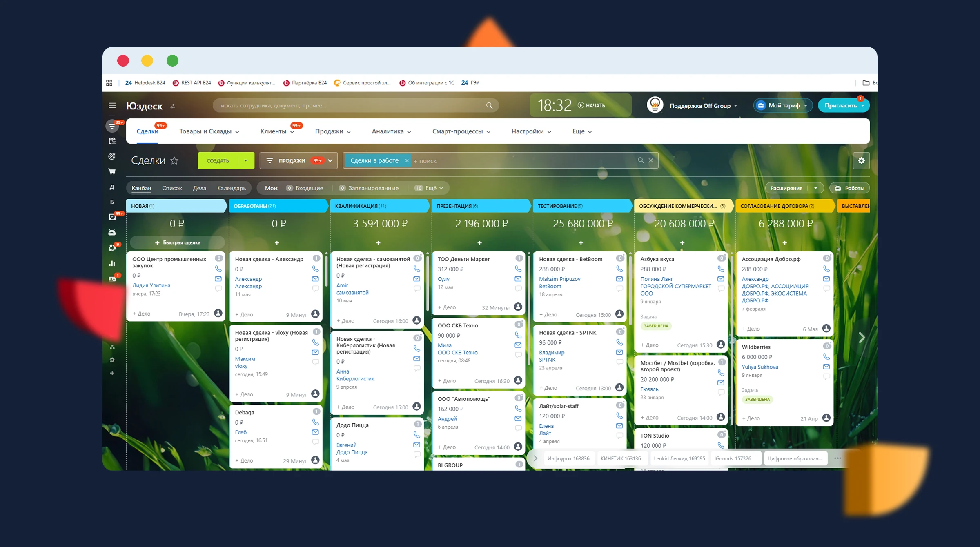The height and width of the screenshot is (547, 980).
Task: Open the kanban settings gear icon
Action: pos(861,161)
